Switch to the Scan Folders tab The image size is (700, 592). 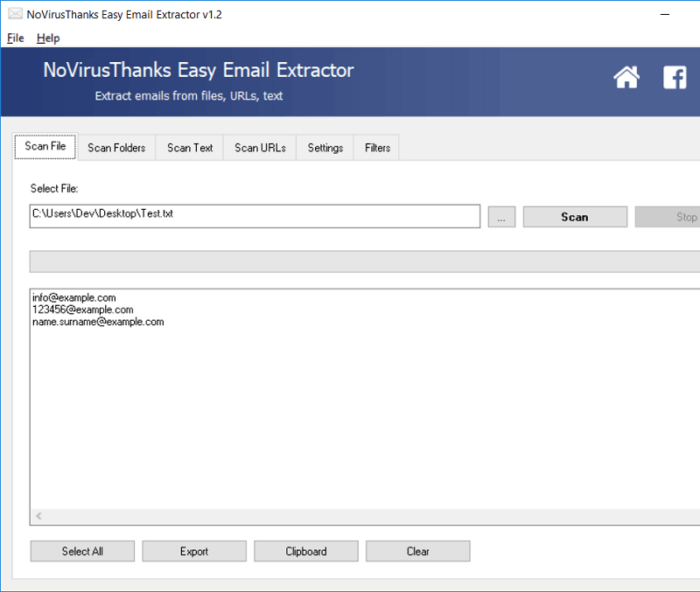116,148
